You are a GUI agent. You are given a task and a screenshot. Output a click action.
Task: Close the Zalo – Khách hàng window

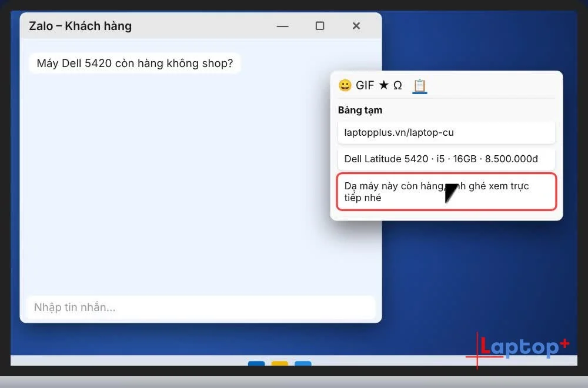tap(356, 26)
